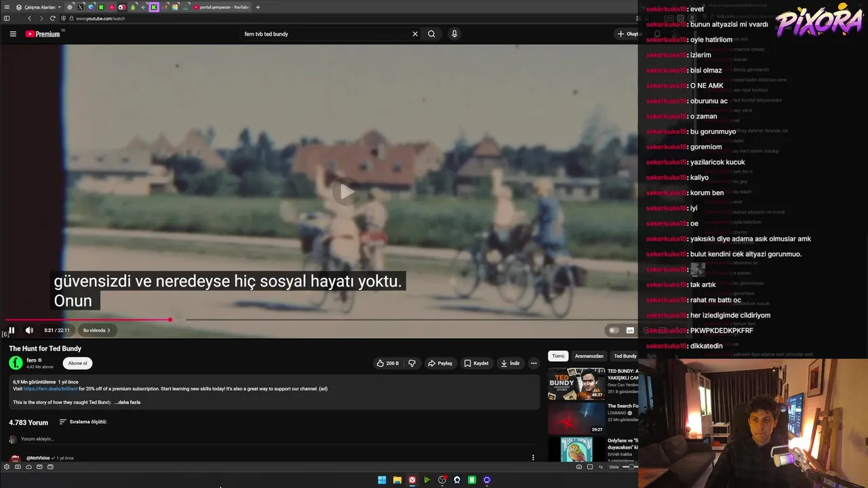Capture page with status bar camera icon
Screen dimensions: 868x488
(579, 467)
